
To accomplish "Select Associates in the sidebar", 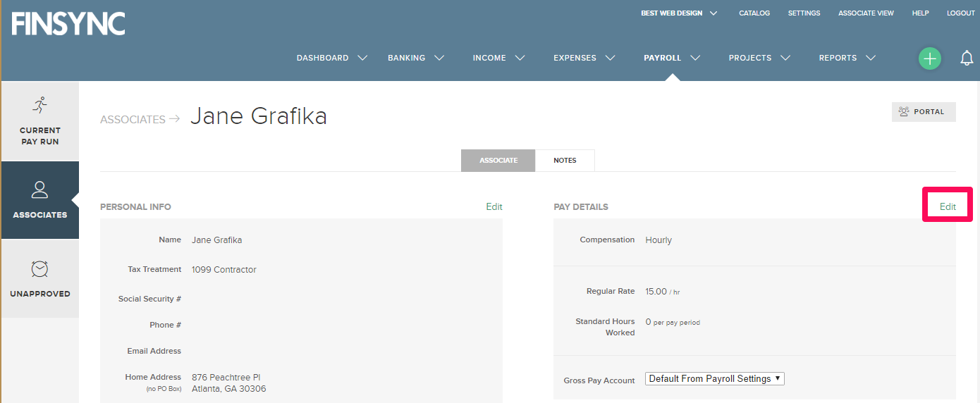I will [x=40, y=200].
